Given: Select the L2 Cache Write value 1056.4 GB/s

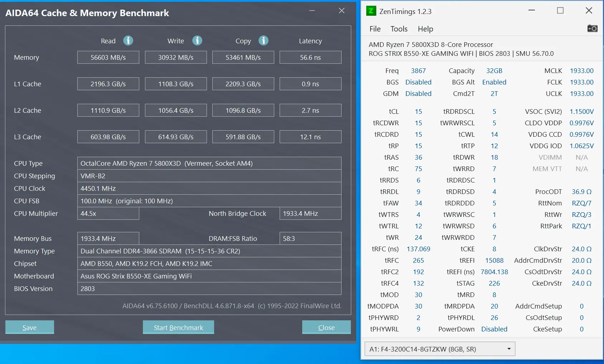Looking at the screenshot, I should (176, 110).
